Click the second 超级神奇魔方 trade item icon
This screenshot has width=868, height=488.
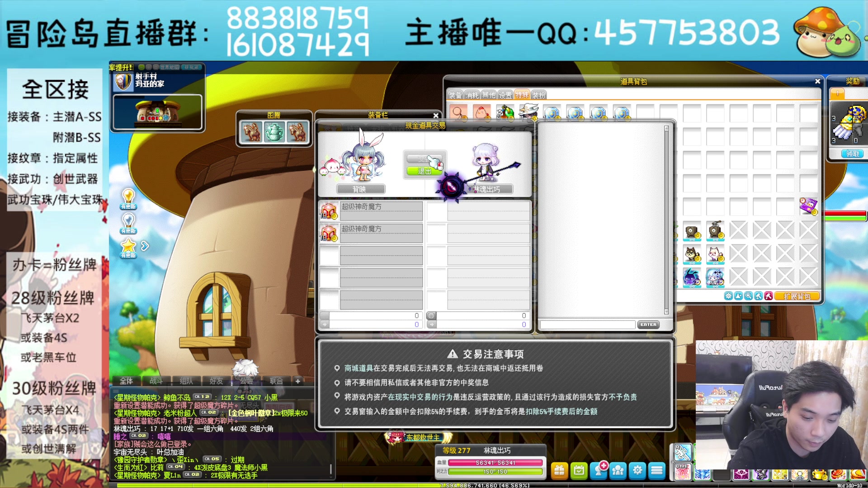(329, 233)
